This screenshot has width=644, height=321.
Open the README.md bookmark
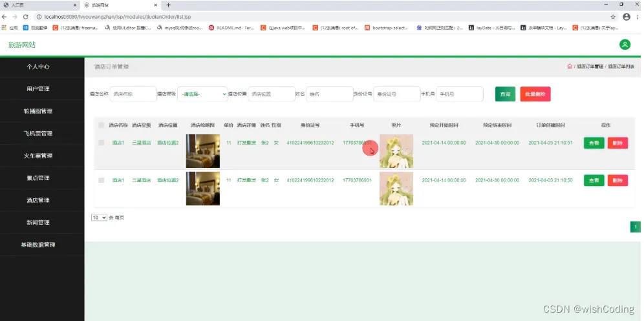pos(231,28)
